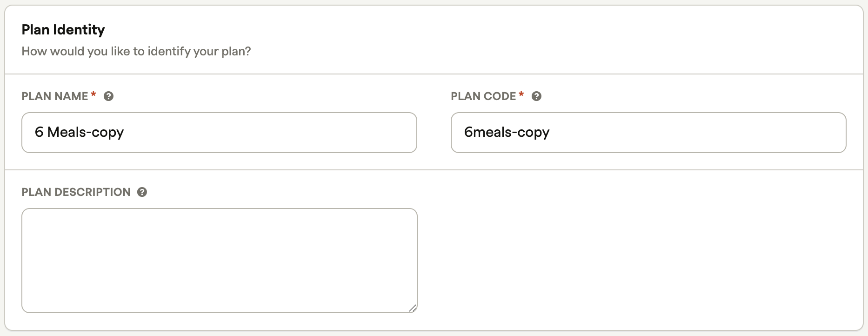Screen dimensions: 868x336
Task: Click the Plan Code help question icon
Action: (x=536, y=96)
